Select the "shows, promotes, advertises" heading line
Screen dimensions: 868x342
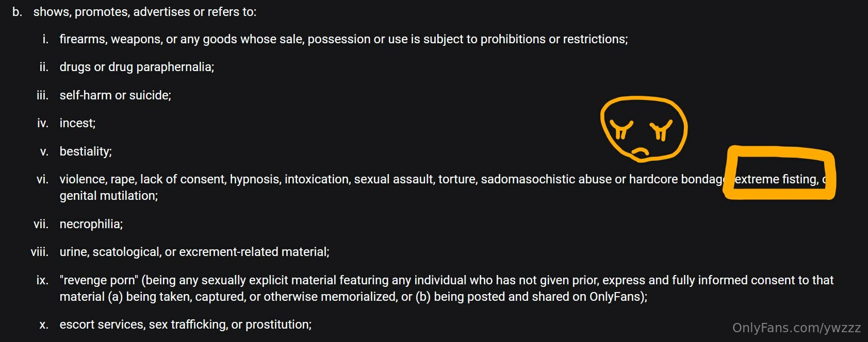click(144, 12)
